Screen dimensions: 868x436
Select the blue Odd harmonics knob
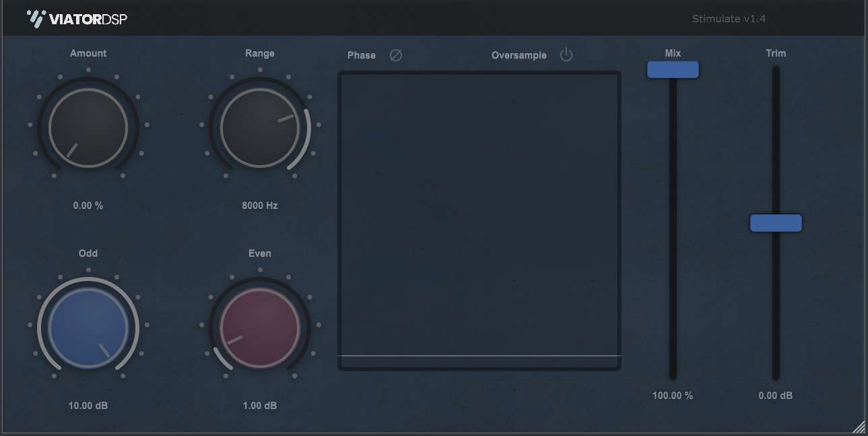coord(88,328)
